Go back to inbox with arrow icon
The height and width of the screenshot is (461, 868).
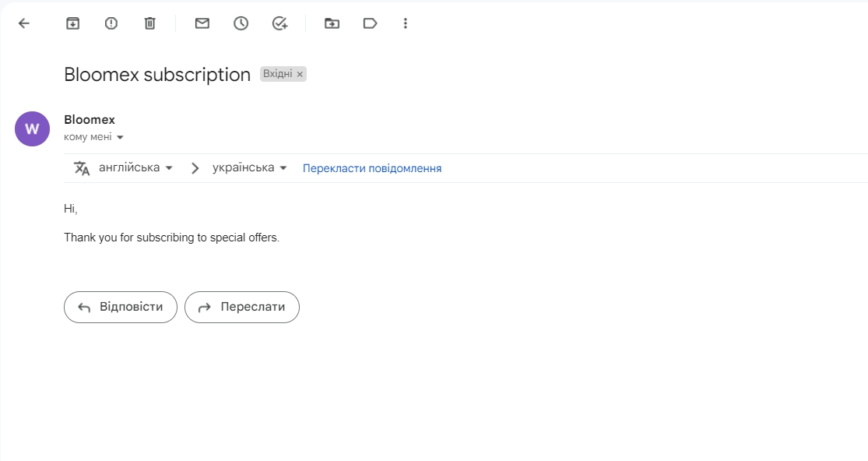[24, 23]
